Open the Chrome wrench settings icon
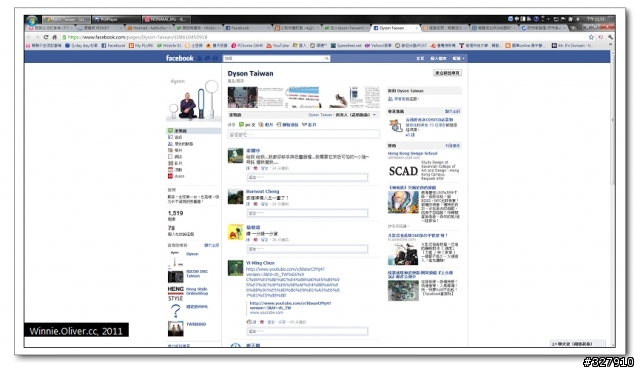 [610, 37]
